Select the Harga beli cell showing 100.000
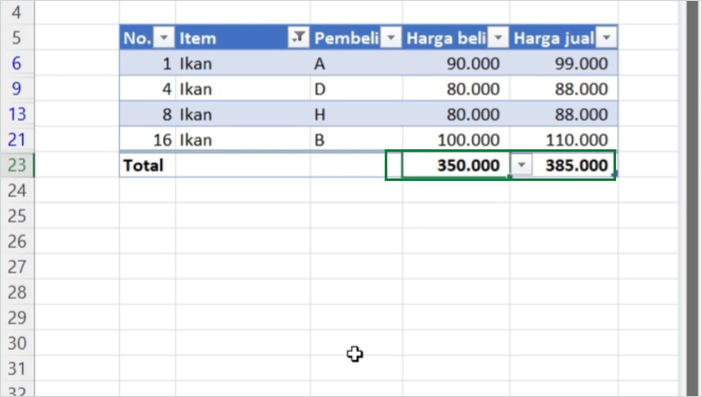702x397 pixels. coord(456,140)
